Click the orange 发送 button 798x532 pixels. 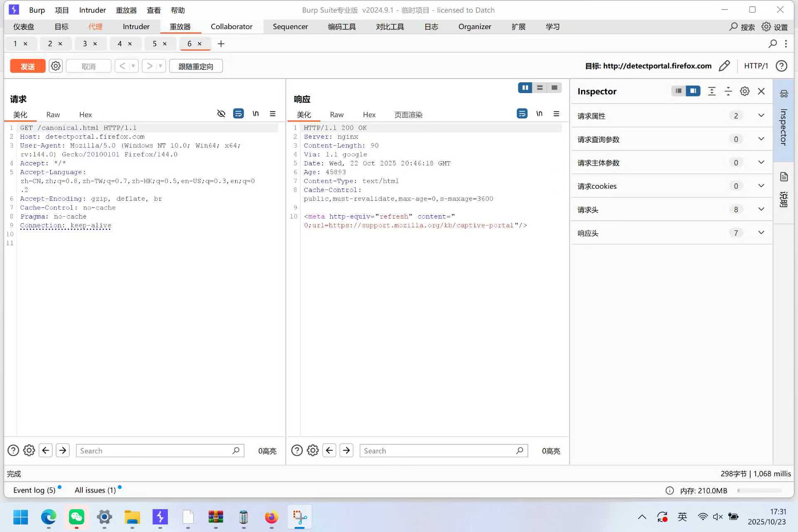point(27,66)
